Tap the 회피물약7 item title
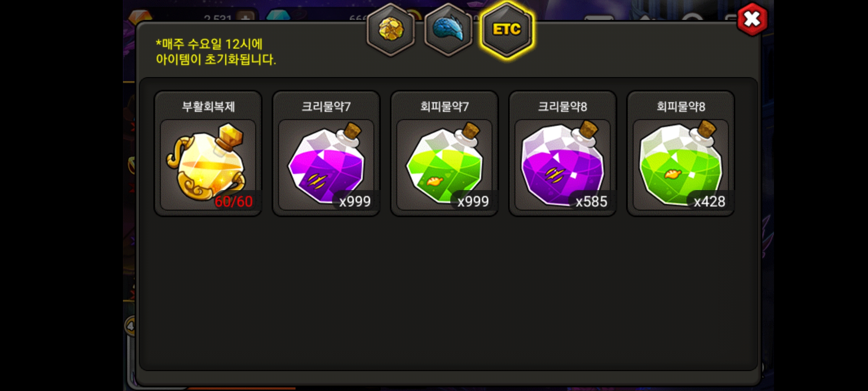The height and width of the screenshot is (391, 868). point(444,106)
